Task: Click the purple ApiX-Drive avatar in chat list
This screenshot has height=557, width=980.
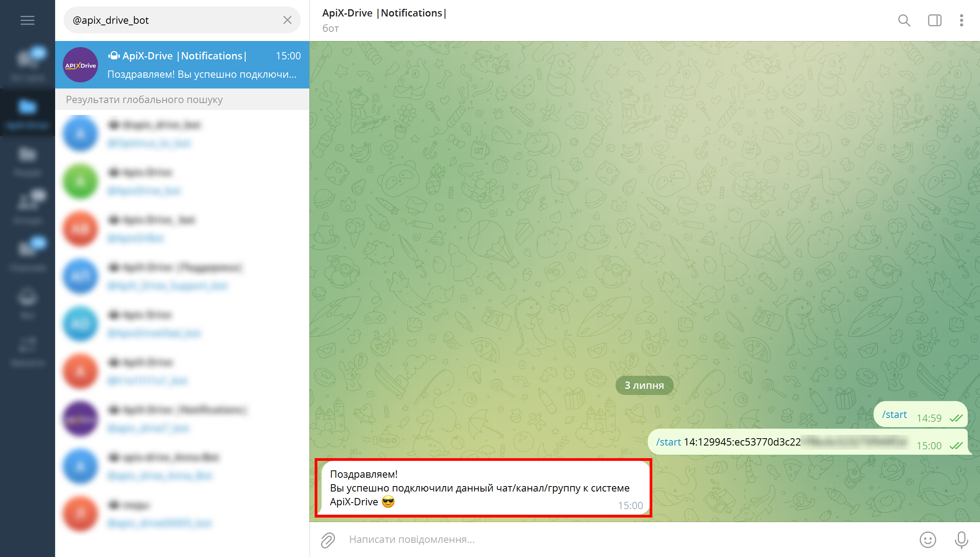Action: [80, 65]
